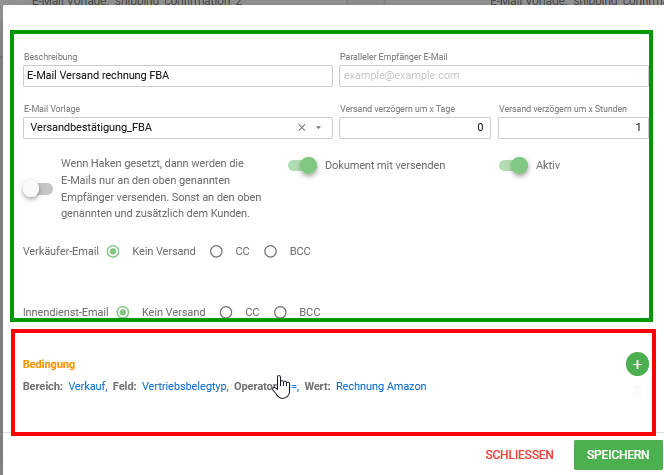The height and width of the screenshot is (475, 664).
Task: Clear the selected E-Mail Vorlage with the X icon
Action: pyautogui.click(x=302, y=127)
